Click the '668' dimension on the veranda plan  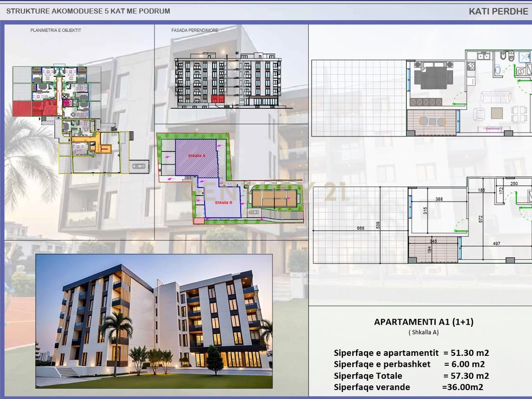click(x=361, y=228)
